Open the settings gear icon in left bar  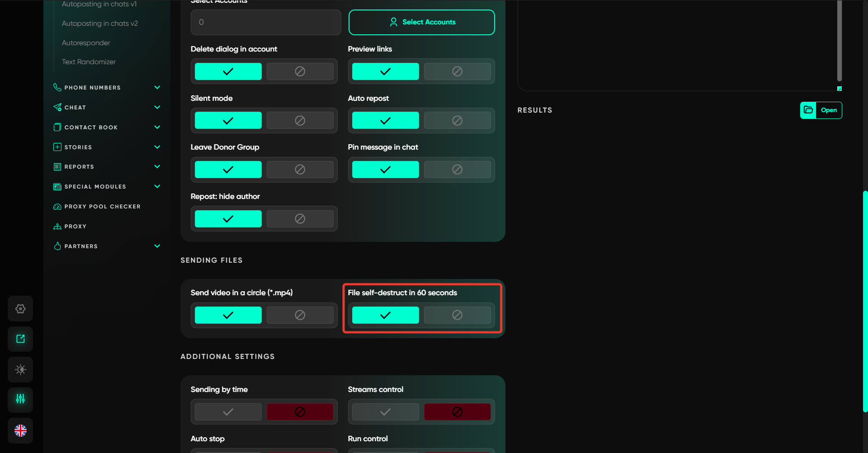pyautogui.click(x=20, y=309)
